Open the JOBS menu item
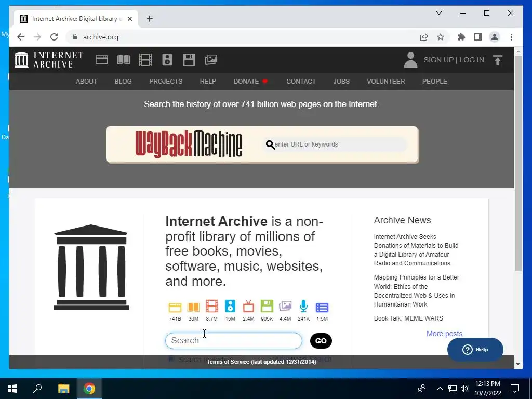Viewport: 532px width, 399px height. coord(341,82)
